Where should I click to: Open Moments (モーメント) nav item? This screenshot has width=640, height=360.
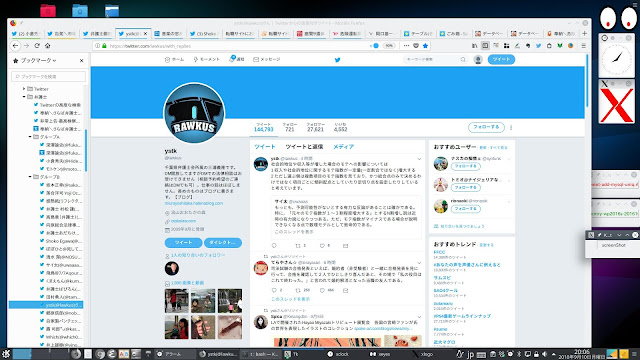coord(207,60)
